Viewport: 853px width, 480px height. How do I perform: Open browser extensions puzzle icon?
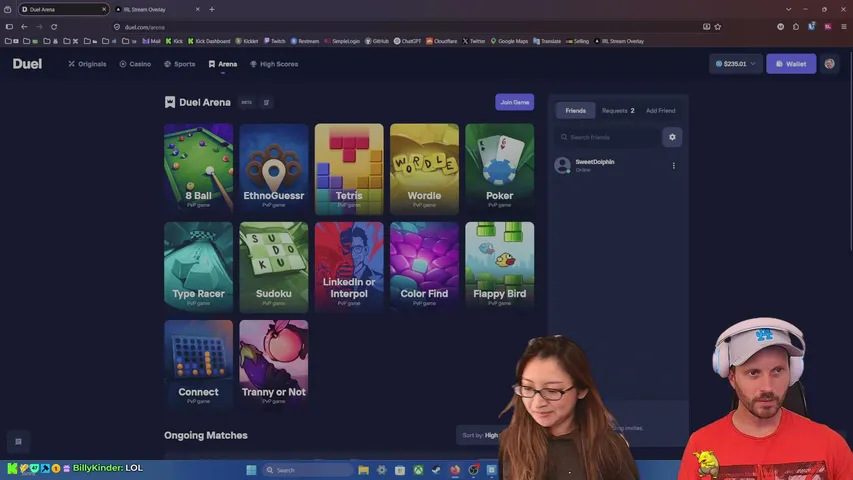click(x=796, y=27)
